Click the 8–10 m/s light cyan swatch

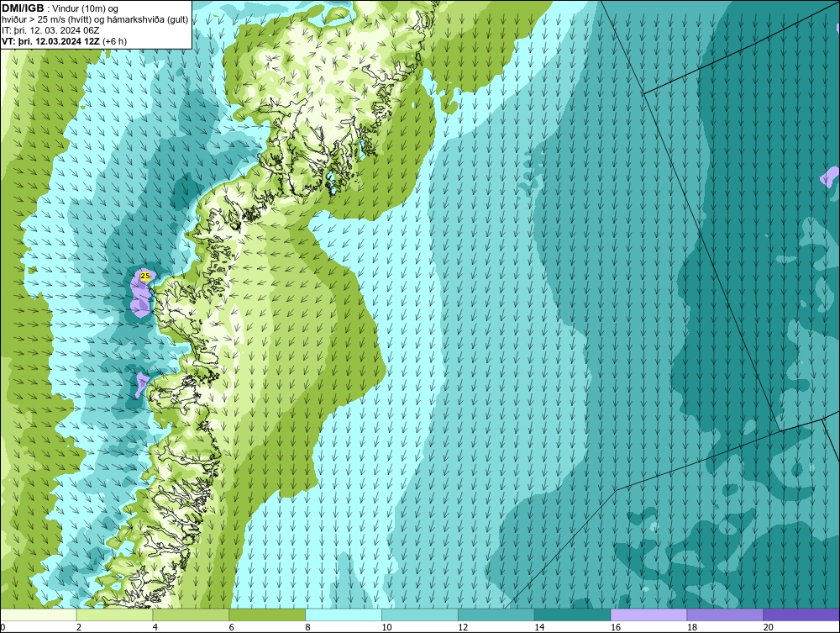pos(344,615)
